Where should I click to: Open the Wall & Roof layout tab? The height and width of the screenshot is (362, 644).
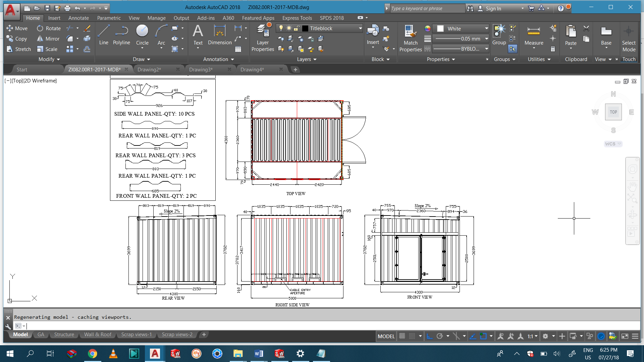[98, 335]
